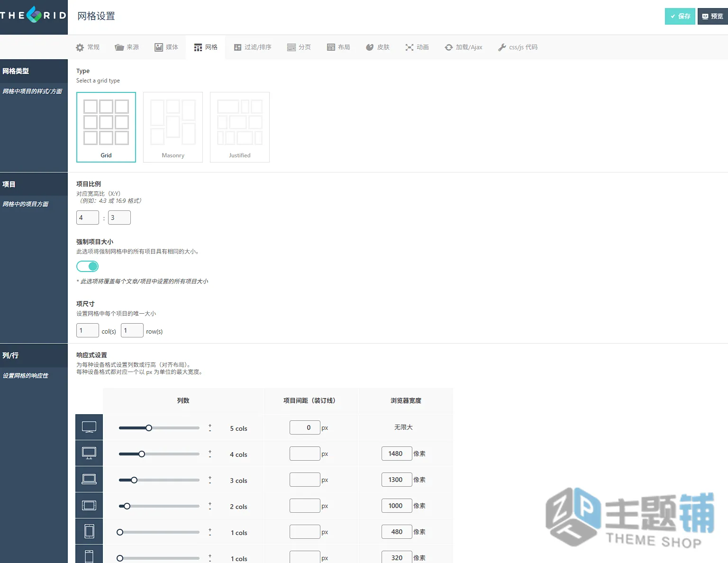728x563 pixels.
Task: Switch to the 动画 animation tab
Action: (417, 47)
